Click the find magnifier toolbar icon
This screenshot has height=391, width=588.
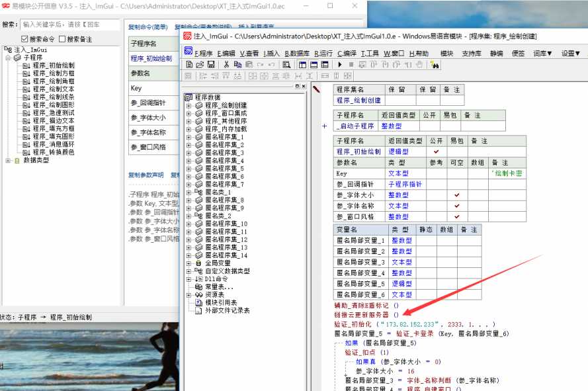pyautogui.click(x=286, y=65)
